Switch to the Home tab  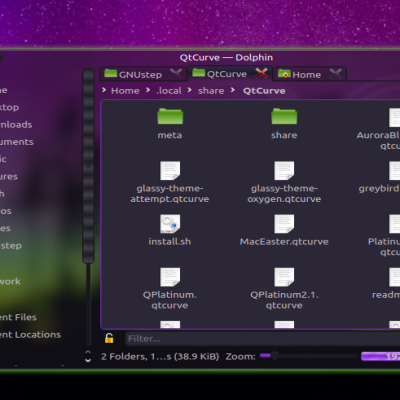[310, 74]
